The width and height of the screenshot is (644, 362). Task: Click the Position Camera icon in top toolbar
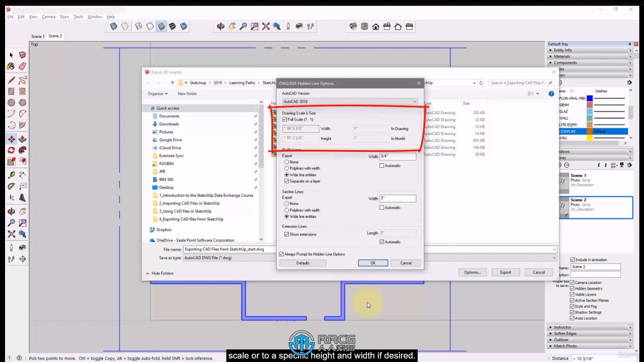click(288, 26)
